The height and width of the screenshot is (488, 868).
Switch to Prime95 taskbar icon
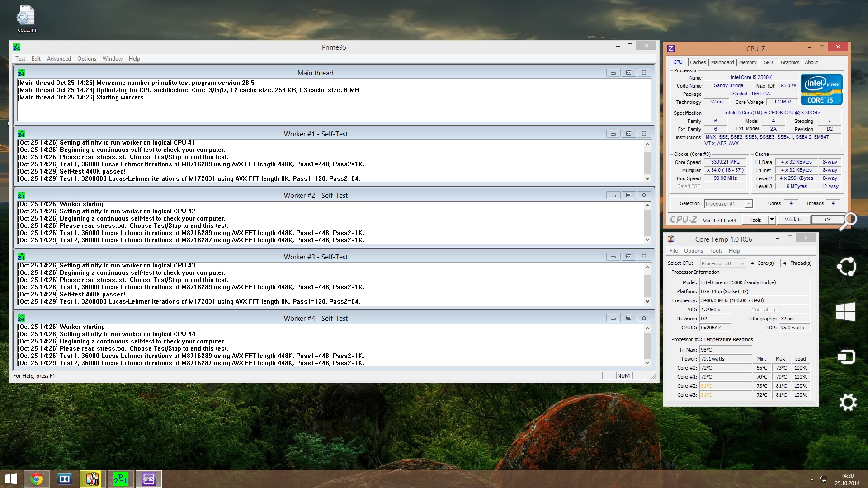[120, 479]
